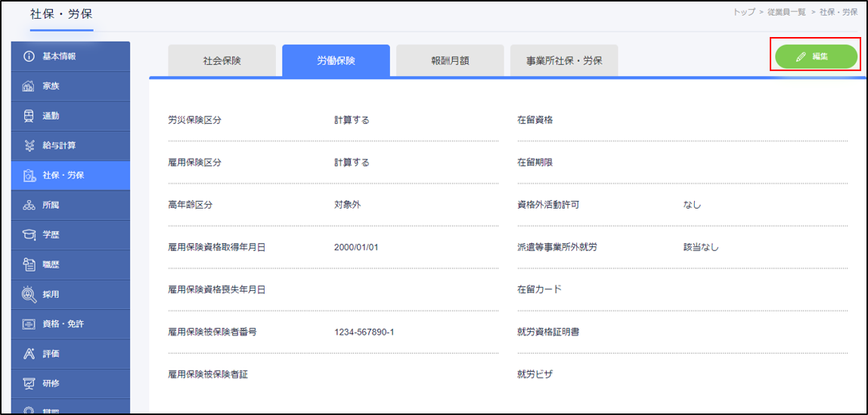Select the 採用 magnifier icon
Viewport: 868px width, 415px height.
tap(29, 294)
